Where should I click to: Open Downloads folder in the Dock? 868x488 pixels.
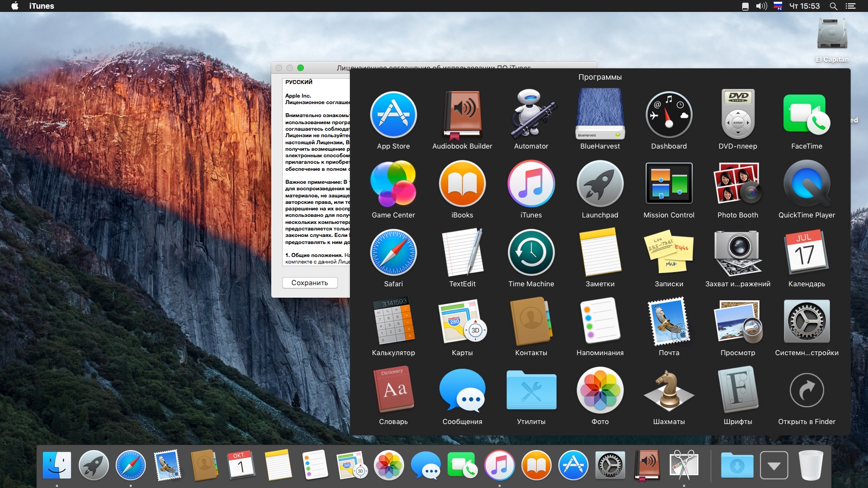(737, 465)
